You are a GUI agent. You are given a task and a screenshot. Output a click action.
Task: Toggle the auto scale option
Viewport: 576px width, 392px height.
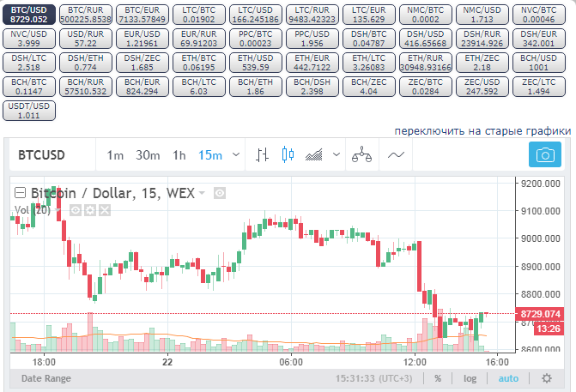click(x=509, y=378)
